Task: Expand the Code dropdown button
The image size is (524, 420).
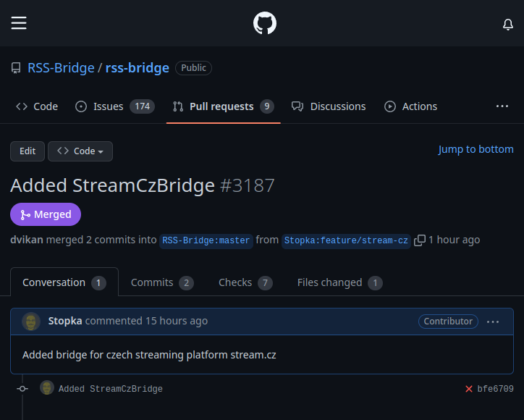Action: pyautogui.click(x=80, y=151)
